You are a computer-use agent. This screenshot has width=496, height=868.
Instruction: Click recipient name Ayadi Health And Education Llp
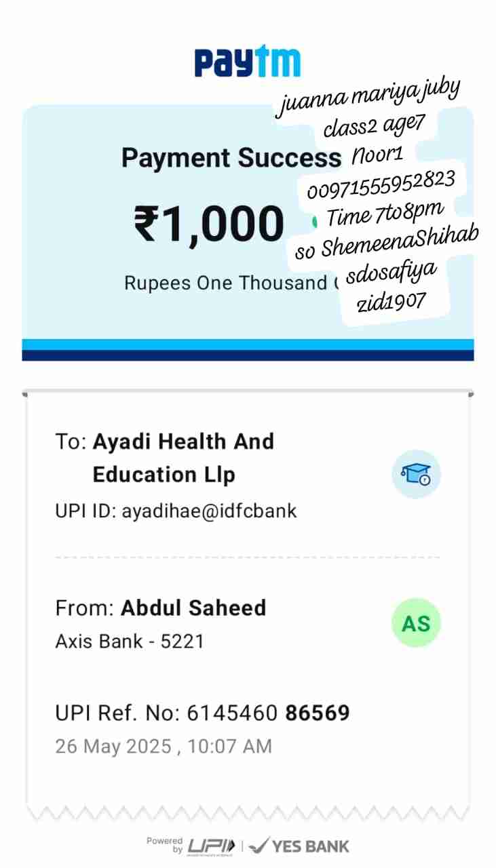183,458
